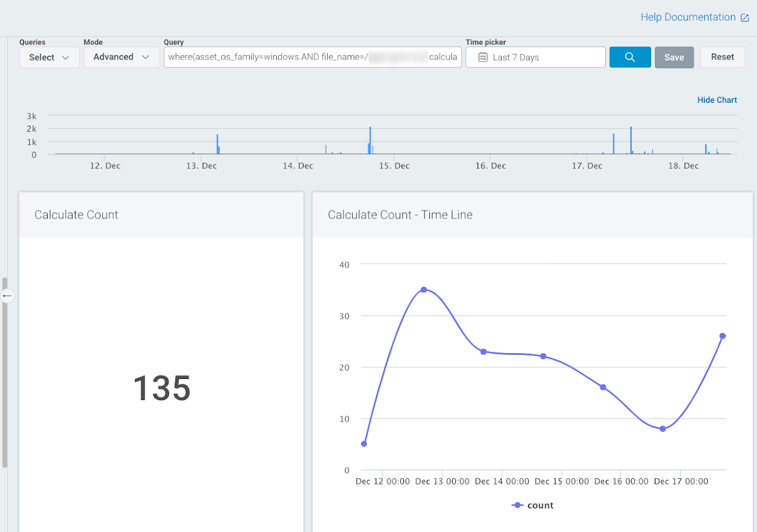Change the Mode from Advanced dropdown
The width and height of the screenshot is (757, 532).
121,57
